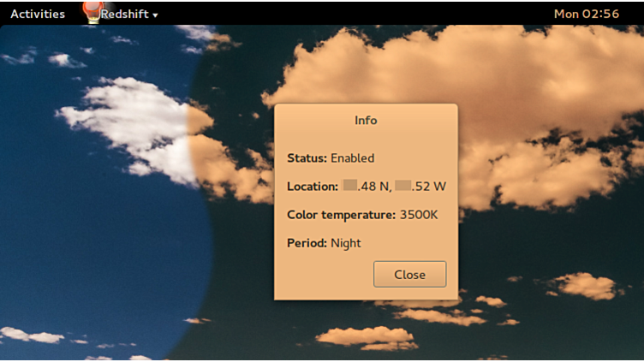
Task: Click the Status label text
Action: pyautogui.click(x=307, y=158)
